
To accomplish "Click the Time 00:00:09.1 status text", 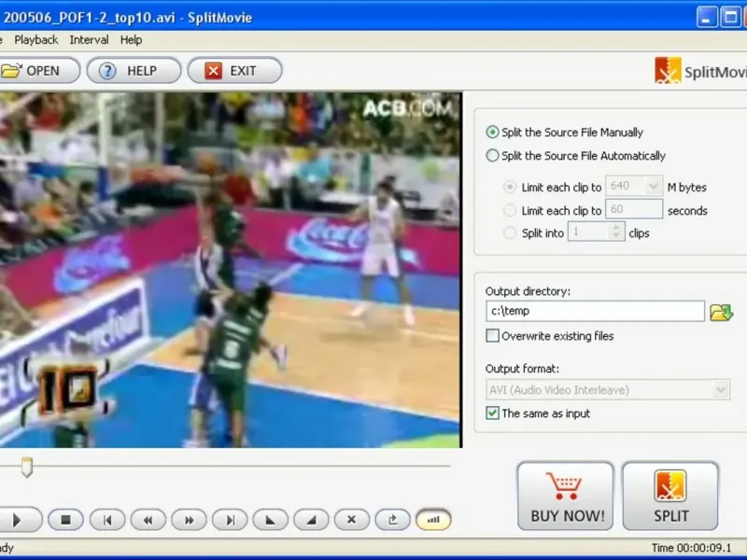I will (x=691, y=548).
